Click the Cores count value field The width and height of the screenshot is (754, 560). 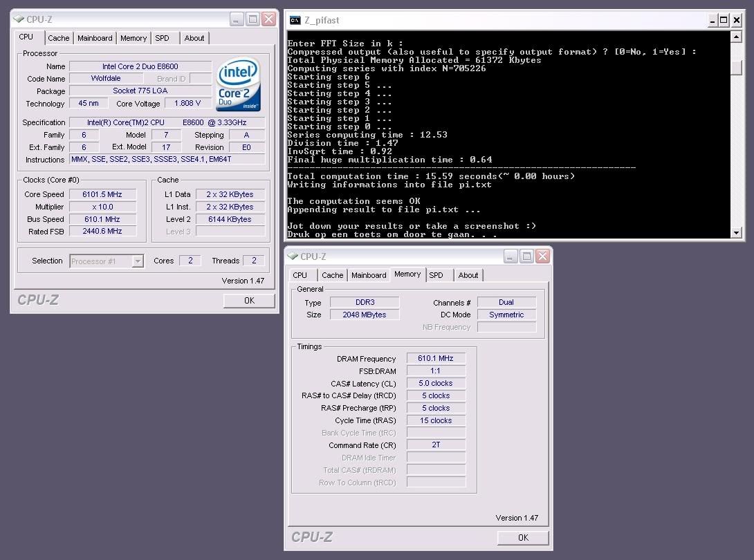(190, 261)
